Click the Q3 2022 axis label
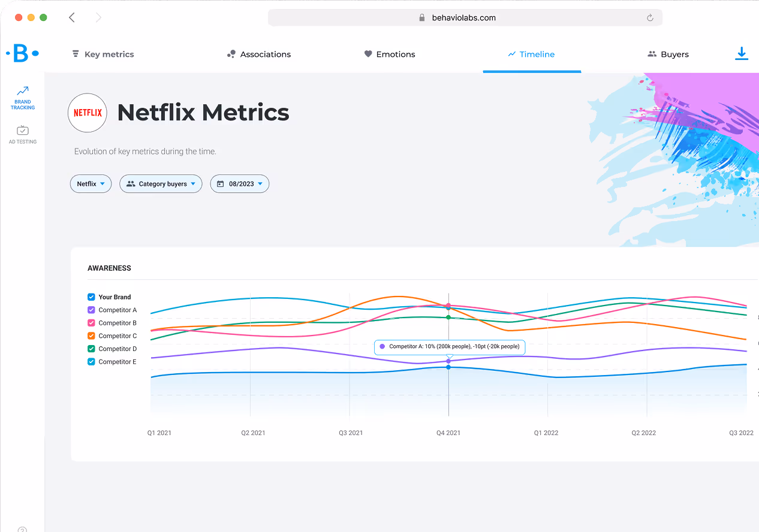Viewport: 759px width, 532px height. [741, 433]
